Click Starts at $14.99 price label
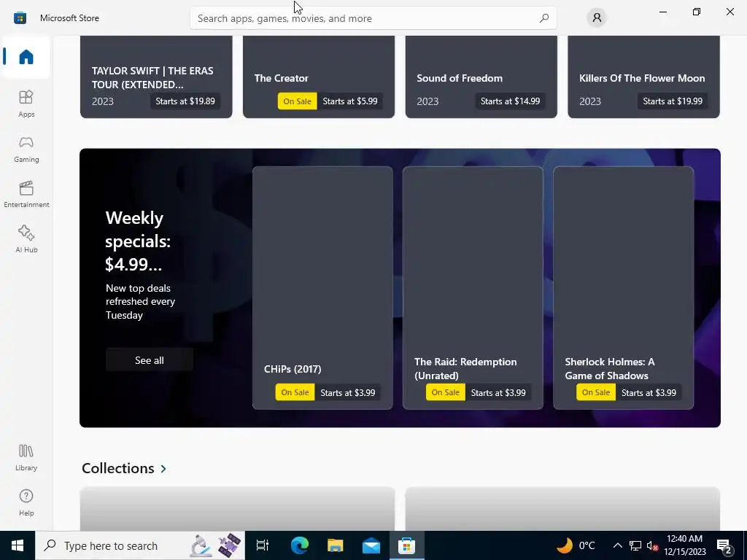The width and height of the screenshot is (747, 560). pyautogui.click(x=510, y=101)
